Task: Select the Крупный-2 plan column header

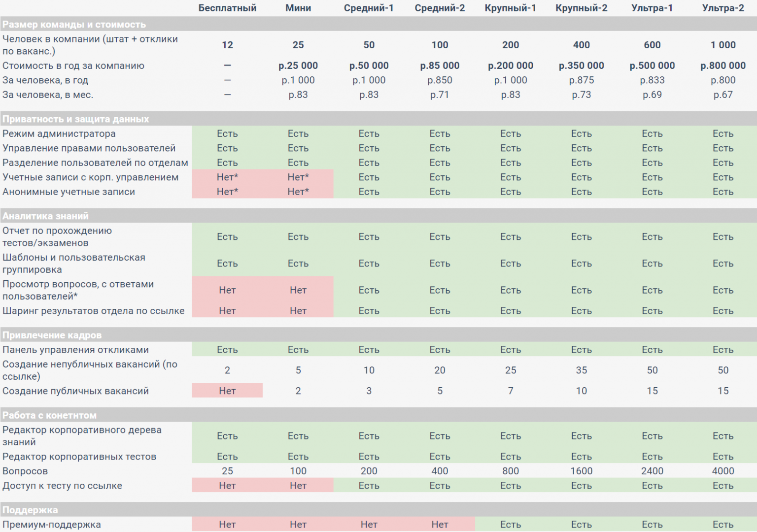Action: pos(581,8)
